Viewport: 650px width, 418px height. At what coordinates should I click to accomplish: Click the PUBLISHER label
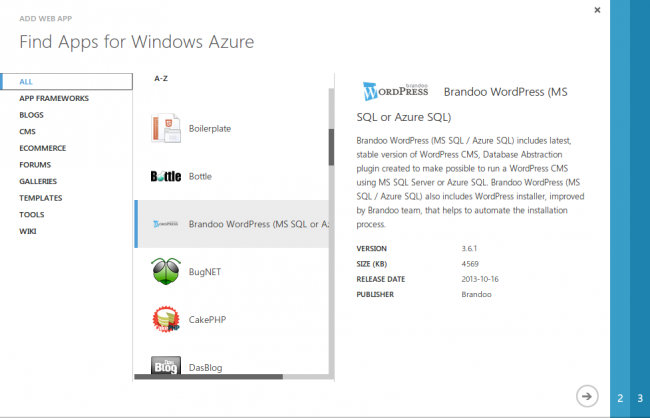point(375,294)
